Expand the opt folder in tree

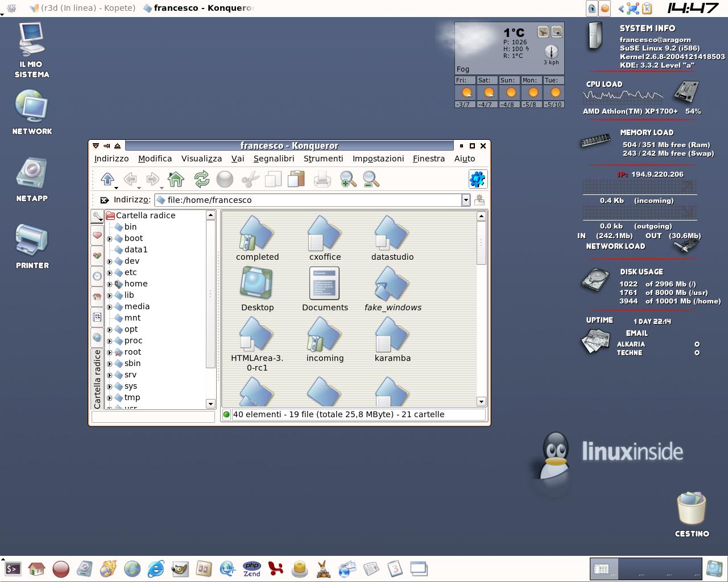110,330
